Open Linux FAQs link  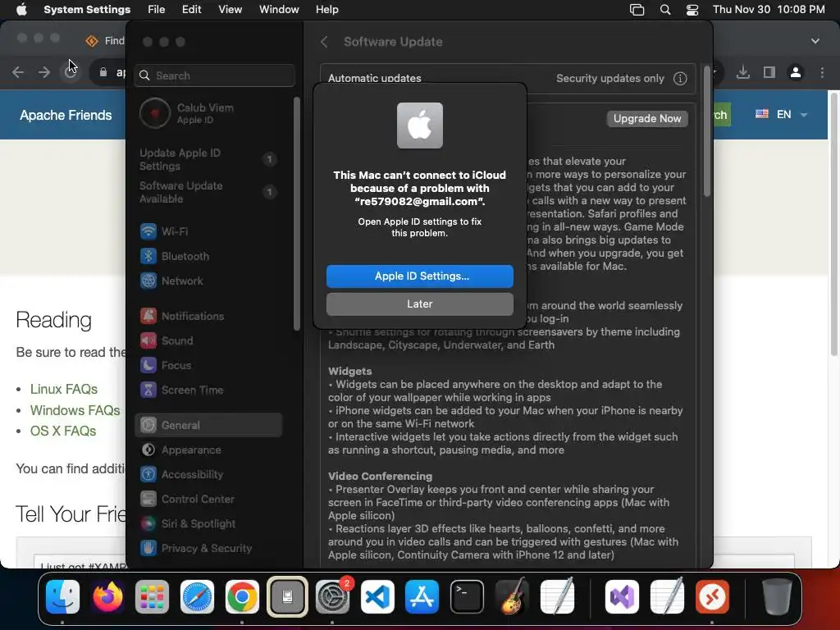point(64,389)
